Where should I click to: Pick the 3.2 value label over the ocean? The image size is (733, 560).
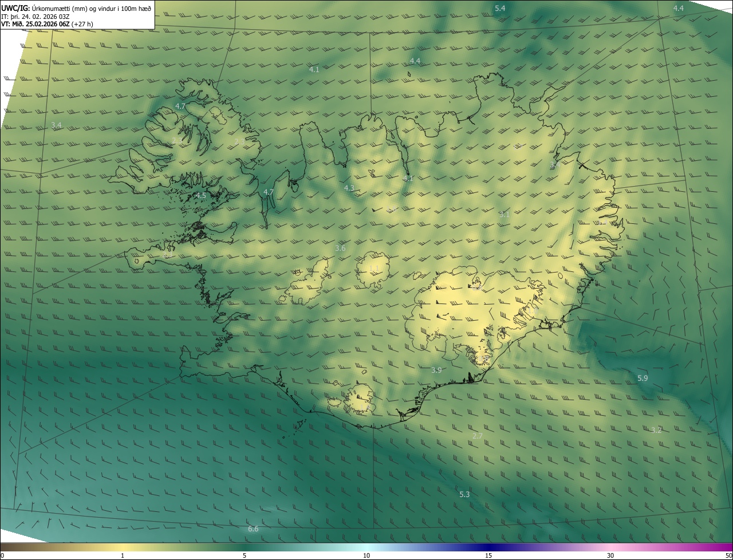[656, 430]
